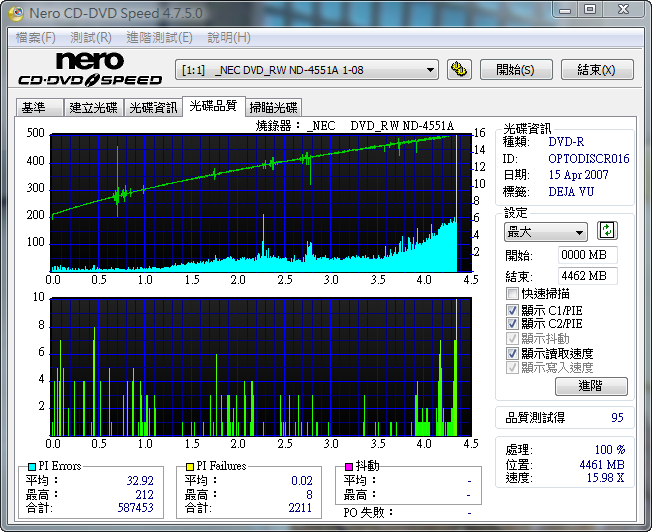Click the PI Errors total 587453
This screenshot has width=652, height=532.
pyautogui.click(x=136, y=507)
